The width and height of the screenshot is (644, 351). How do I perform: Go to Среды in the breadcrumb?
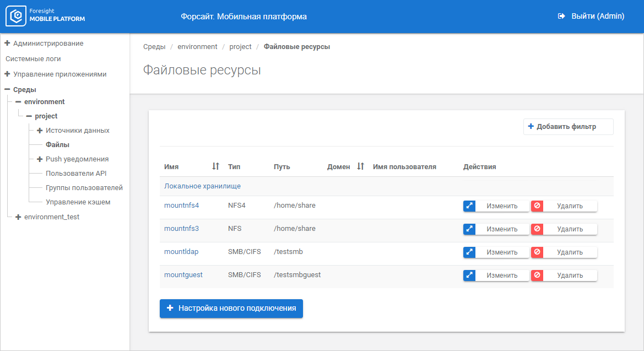(x=154, y=47)
